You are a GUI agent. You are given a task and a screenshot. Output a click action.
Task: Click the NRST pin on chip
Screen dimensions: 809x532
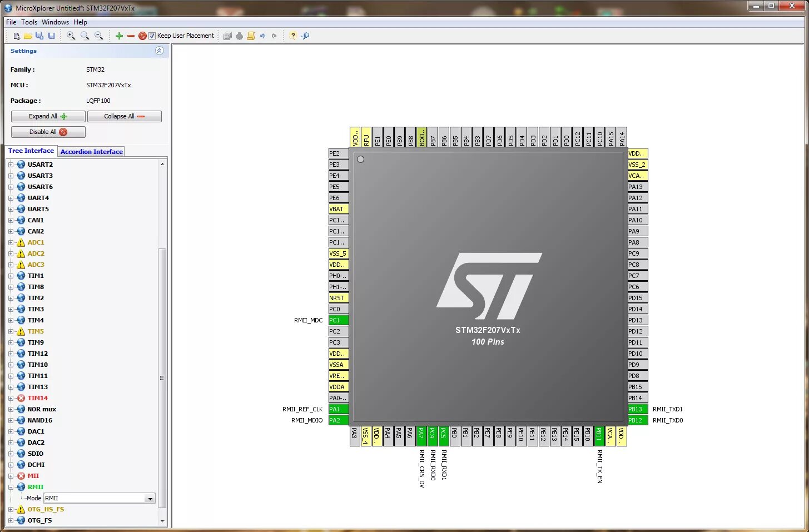(x=339, y=298)
